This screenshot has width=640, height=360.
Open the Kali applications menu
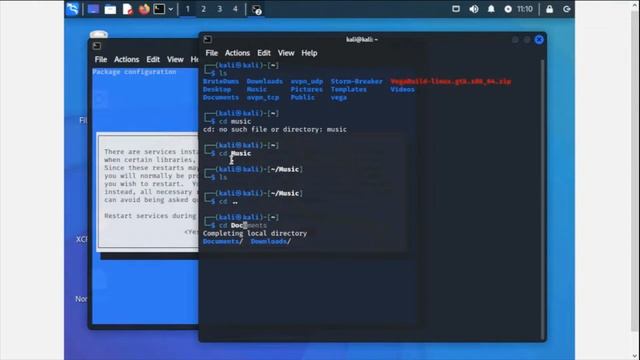(72, 9)
